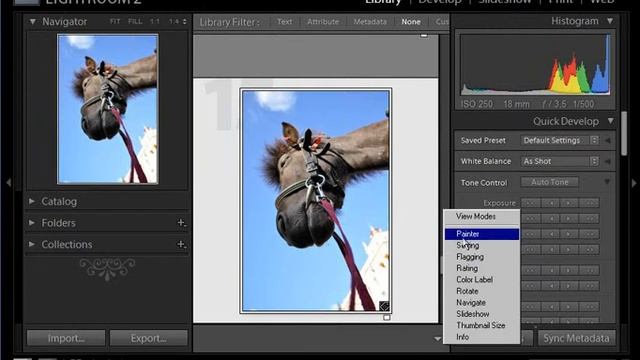Expand the Catalog panel
Viewport: 640px width, 360px height.
click(x=32, y=201)
